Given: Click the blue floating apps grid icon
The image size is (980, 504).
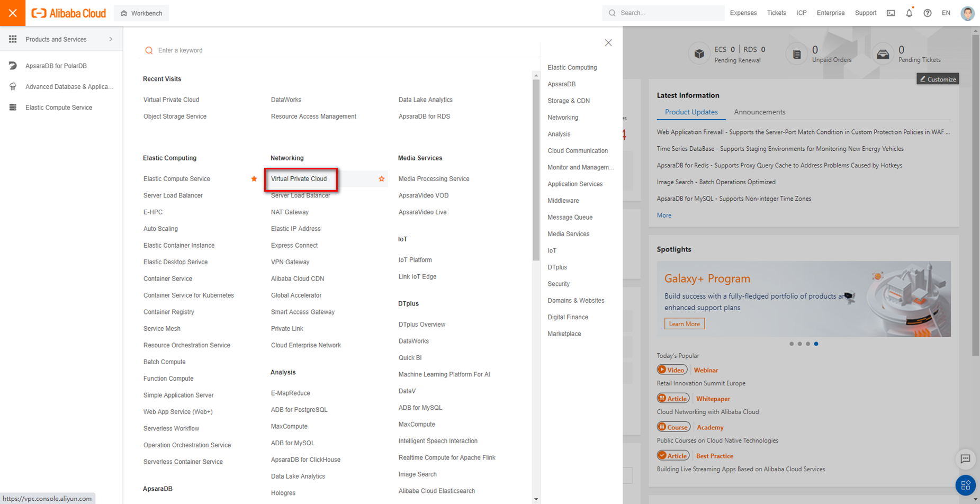Looking at the screenshot, I should (965, 485).
